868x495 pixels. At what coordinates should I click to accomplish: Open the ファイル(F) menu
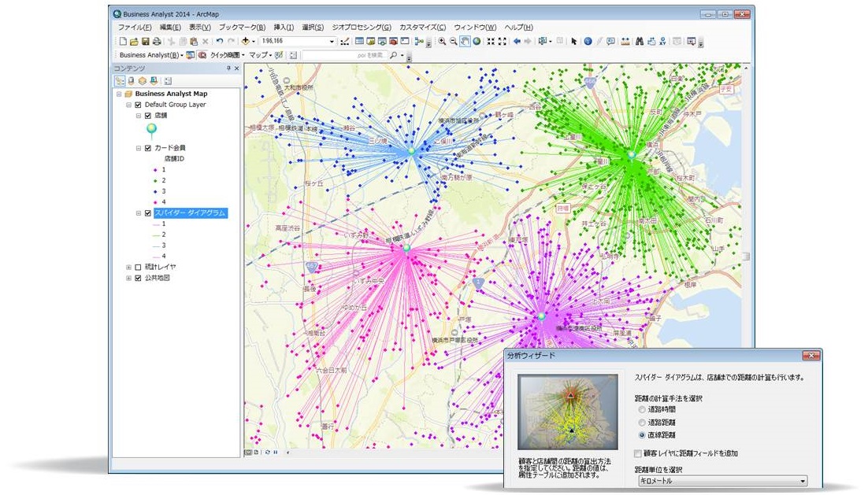pyautogui.click(x=135, y=27)
